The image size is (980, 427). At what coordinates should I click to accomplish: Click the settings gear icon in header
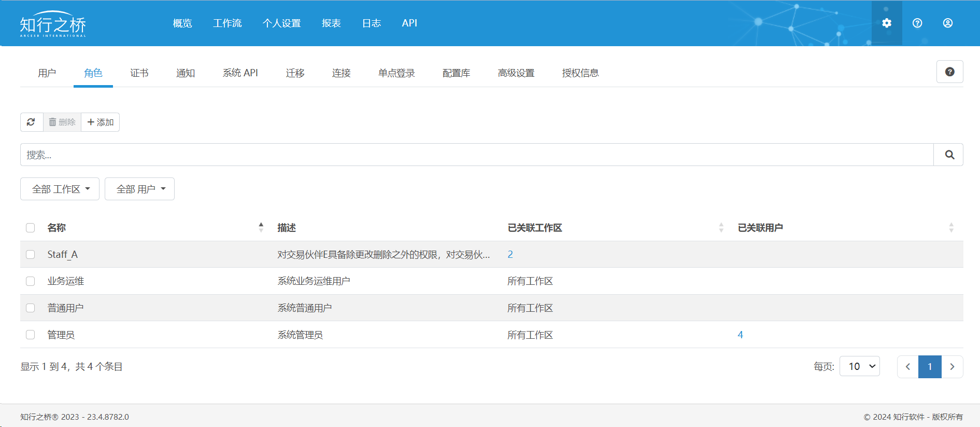tap(887, 23)
